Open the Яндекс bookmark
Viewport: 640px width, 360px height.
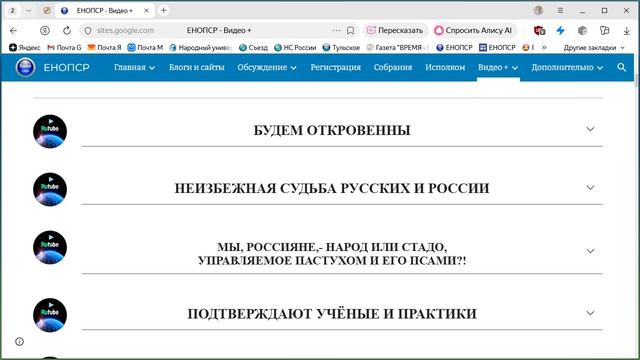click(x=25, y=48)
